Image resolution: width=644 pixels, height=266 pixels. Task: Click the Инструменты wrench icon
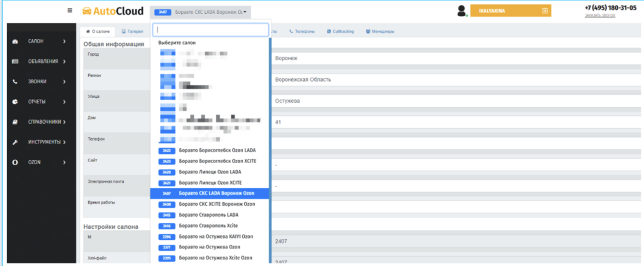click(x=15, y=142)
